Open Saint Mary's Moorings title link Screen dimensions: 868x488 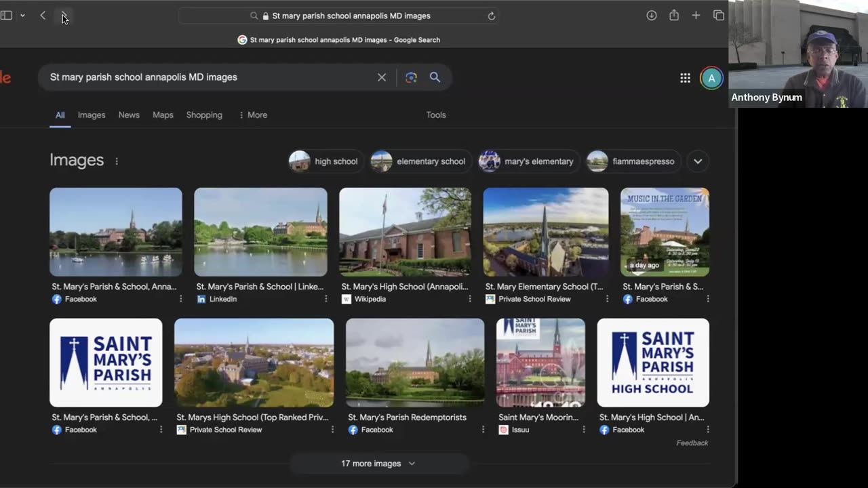538,418
